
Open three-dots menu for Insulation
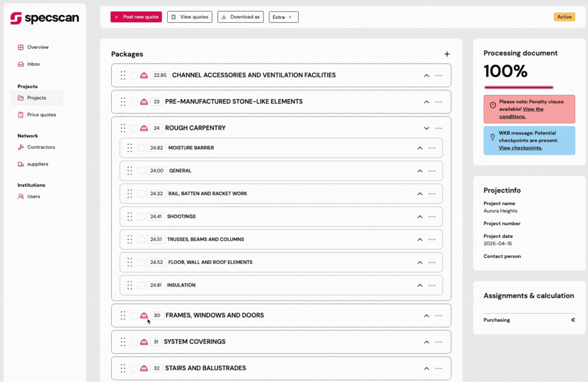432,286
